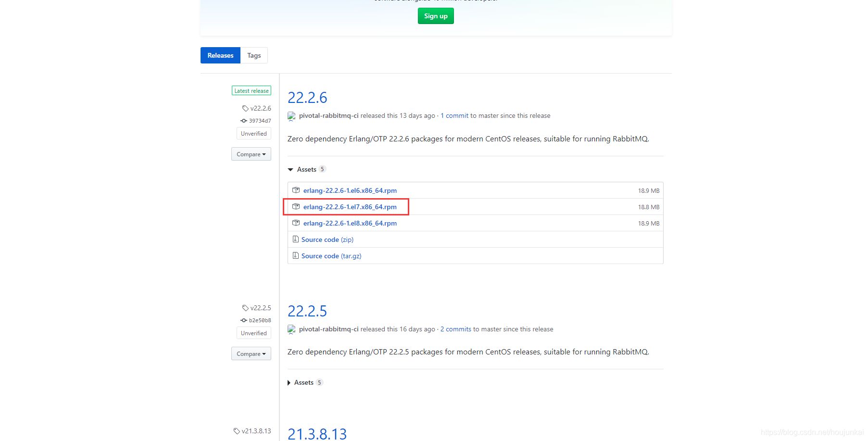Click package icon of the el7 rpm
This screenshot has width=868, height=441.
pos(296,206)
